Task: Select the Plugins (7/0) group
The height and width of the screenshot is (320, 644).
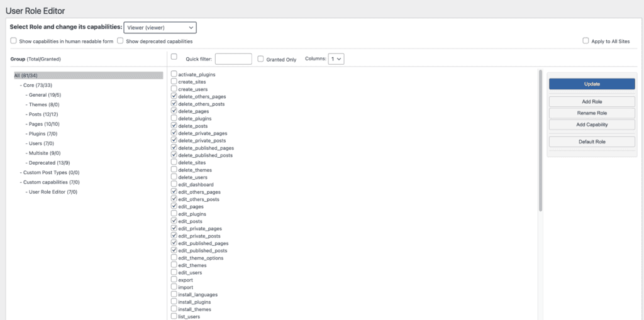Action: 43,134
